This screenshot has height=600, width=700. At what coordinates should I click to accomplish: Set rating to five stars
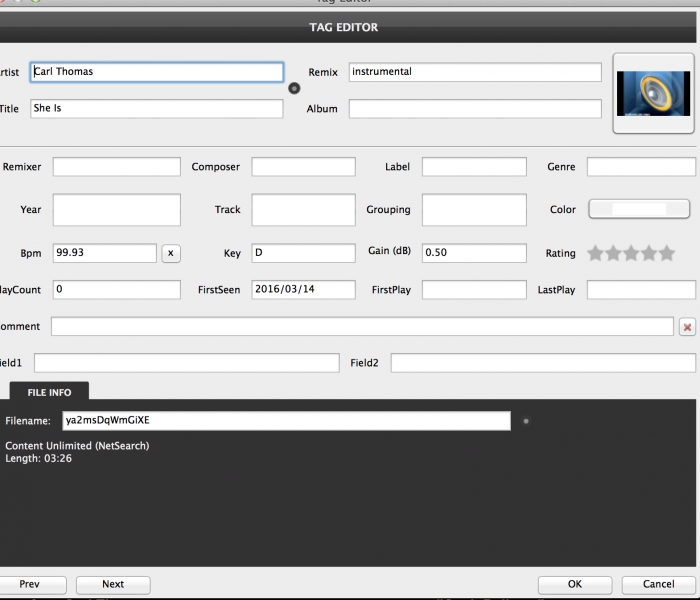click(x=668, y=254)
